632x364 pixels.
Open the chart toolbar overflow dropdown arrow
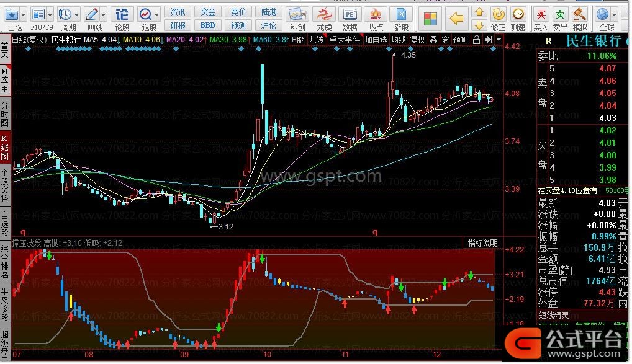pos(499,40)
